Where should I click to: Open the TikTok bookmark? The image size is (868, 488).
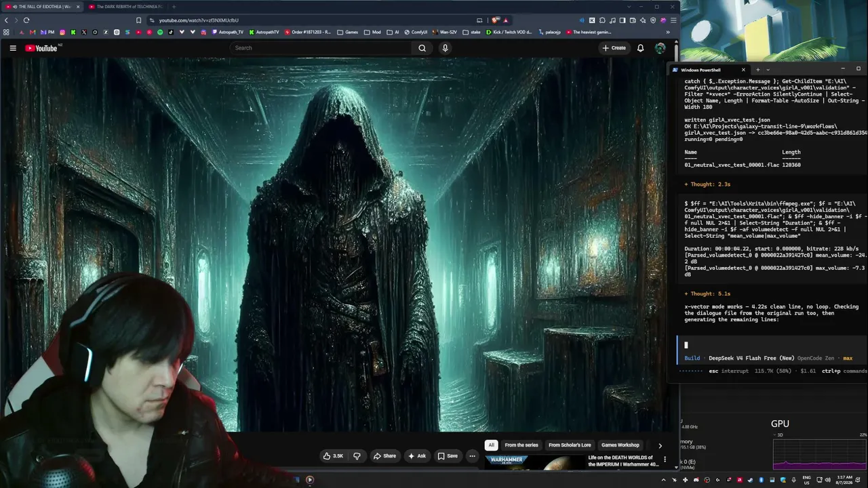[x=171, y=32]
